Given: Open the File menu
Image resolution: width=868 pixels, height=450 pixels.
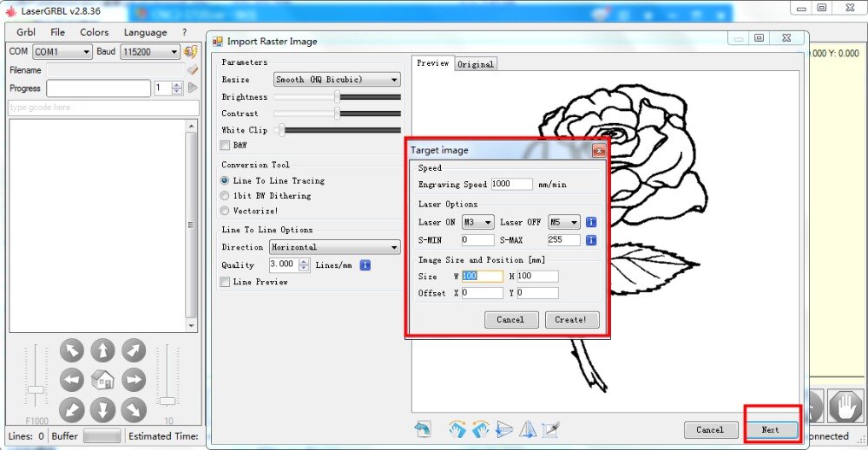Looking at the screenshot, I should pyautogui.click(x=57, y=32).
